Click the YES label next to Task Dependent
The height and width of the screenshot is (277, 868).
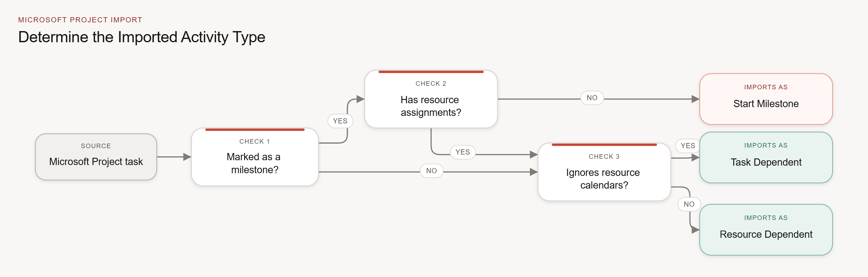coord(688,146)
